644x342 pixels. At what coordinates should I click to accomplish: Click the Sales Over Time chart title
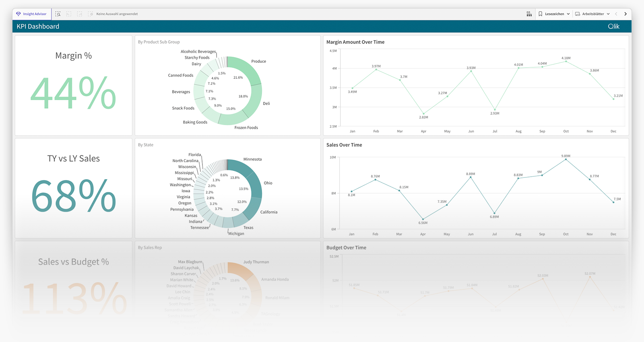[344, 145]
